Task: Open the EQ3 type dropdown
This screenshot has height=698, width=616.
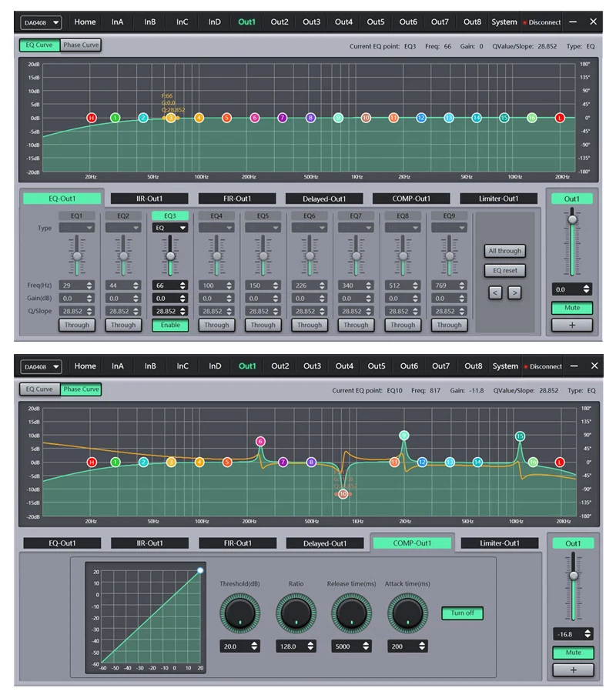Action: (170, 228)
